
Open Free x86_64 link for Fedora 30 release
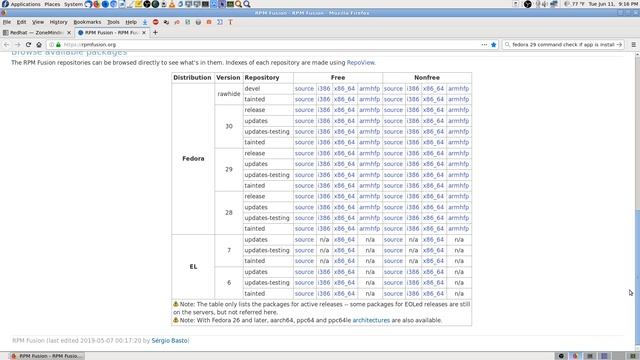pyautogui.click(x=344, y=110)
